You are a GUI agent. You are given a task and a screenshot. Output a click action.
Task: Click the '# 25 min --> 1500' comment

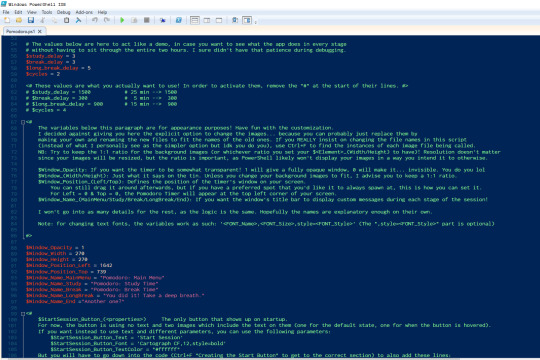point(151,92)
